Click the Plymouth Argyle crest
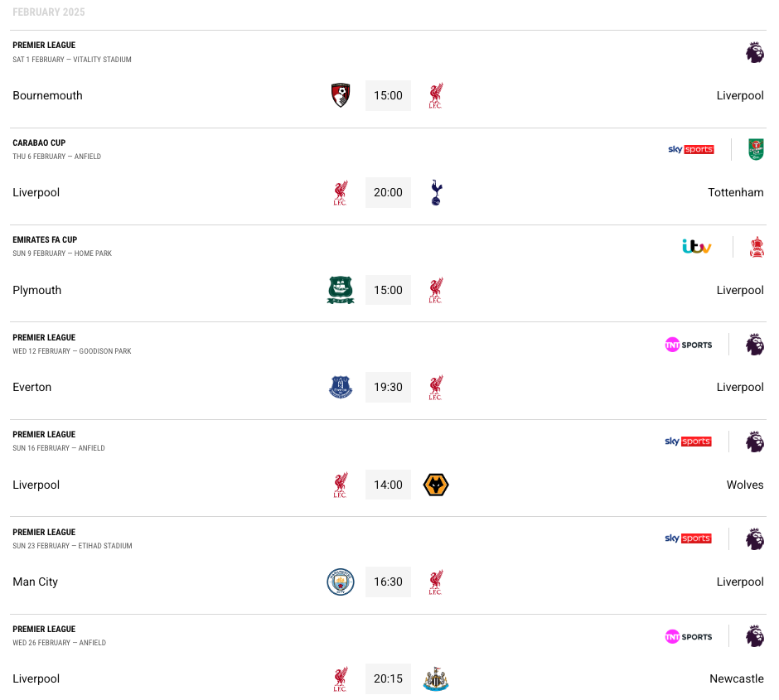The height and width of the screenshot is (700, 779). coord(341,290)
